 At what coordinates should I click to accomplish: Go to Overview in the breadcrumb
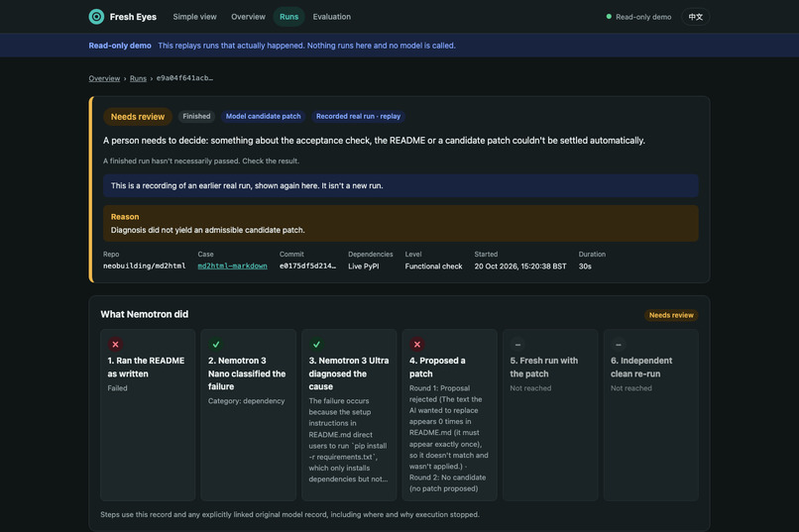point(104,78)
